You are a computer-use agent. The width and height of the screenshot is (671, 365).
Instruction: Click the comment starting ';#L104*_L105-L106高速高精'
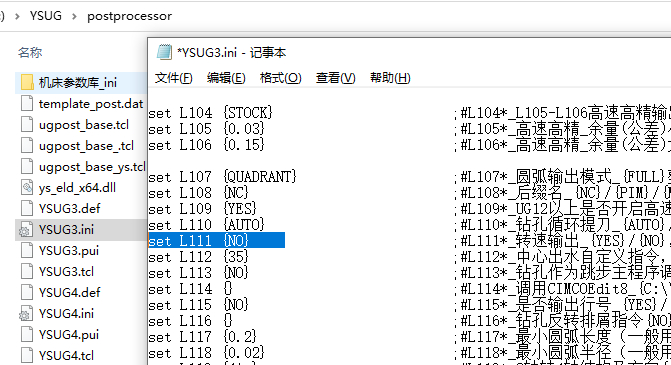click(x=562, y=113)
